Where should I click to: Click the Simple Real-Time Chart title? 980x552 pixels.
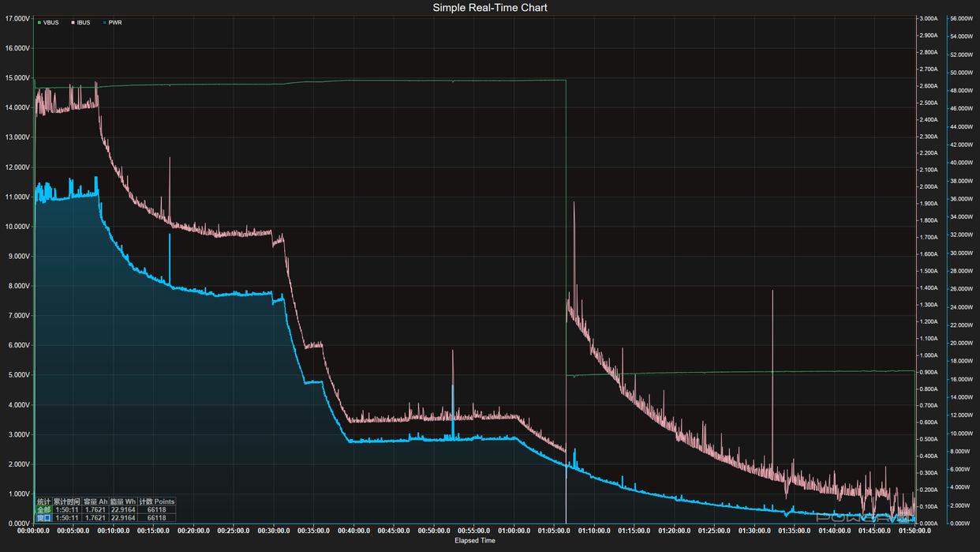tap(490, 7)
